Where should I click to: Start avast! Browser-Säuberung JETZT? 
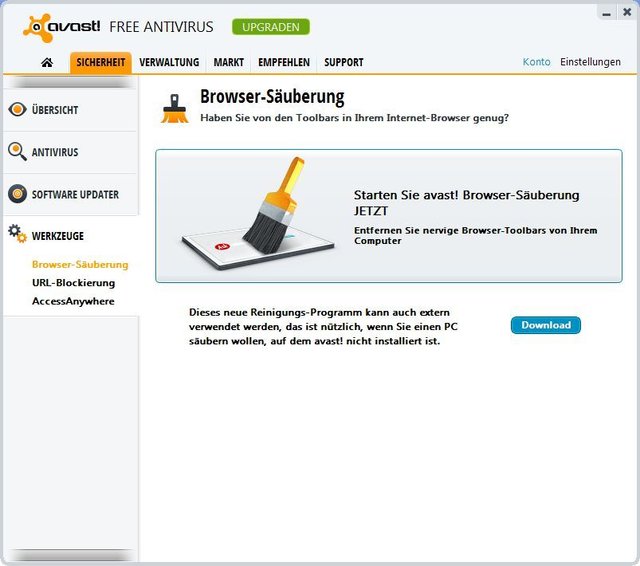pos(389,216)
